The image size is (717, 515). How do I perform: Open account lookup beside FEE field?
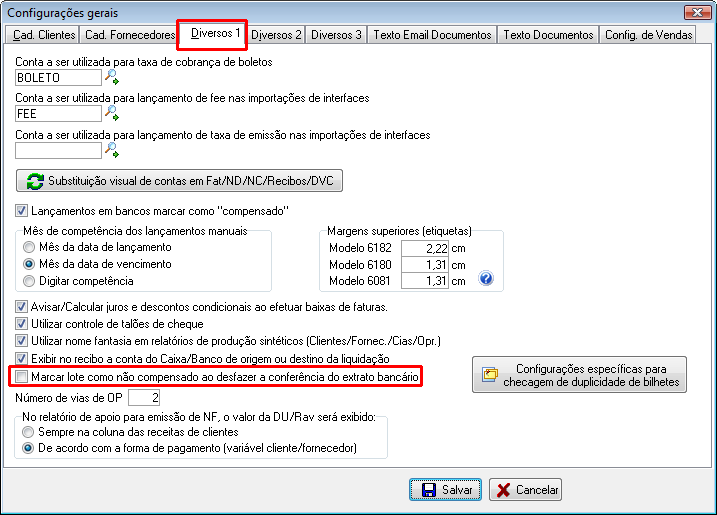coord(112,113)
